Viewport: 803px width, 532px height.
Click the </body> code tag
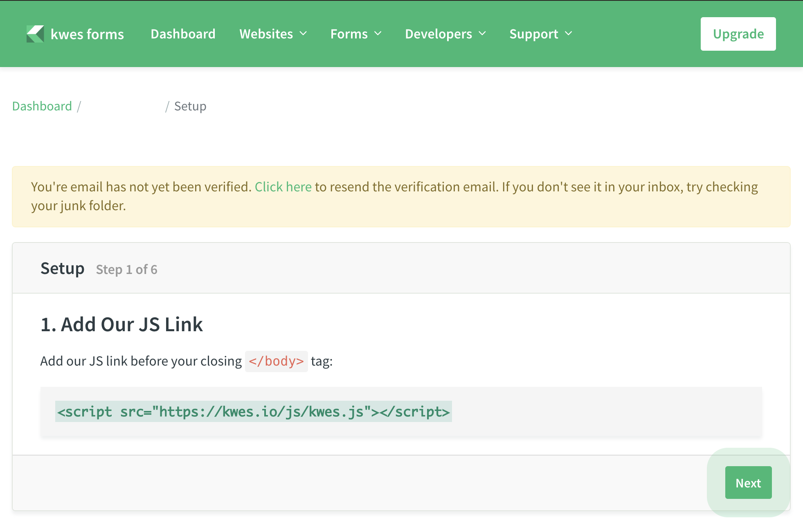click(277, 361)
